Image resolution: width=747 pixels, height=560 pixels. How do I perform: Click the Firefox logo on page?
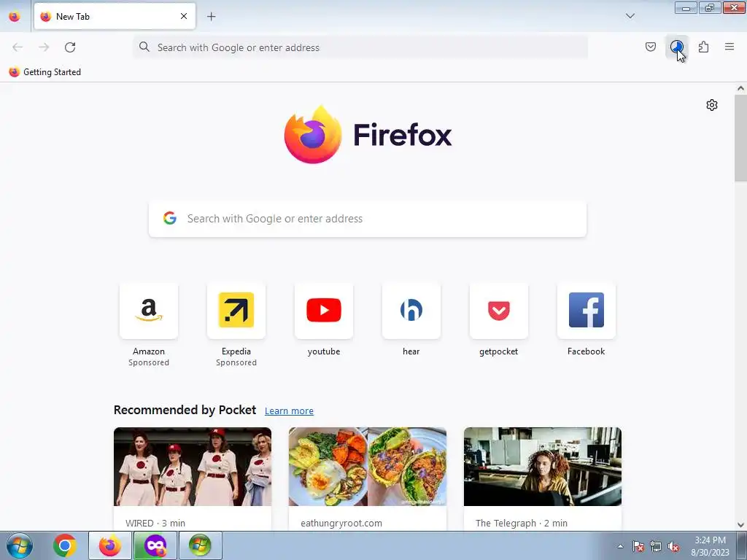click(368, 135)
